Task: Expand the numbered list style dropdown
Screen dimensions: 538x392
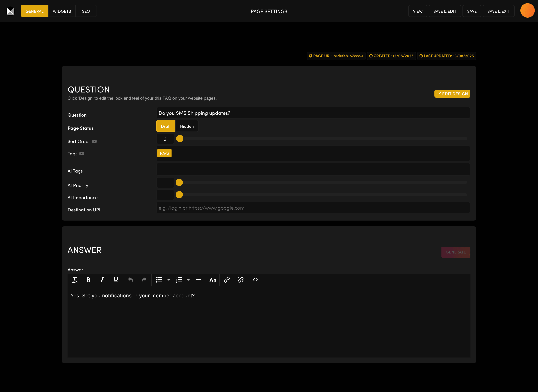Action: tap(188, 280)
